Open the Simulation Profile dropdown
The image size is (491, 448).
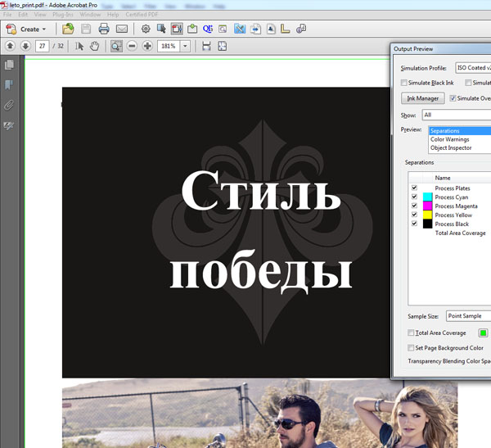tap(473, 68)
